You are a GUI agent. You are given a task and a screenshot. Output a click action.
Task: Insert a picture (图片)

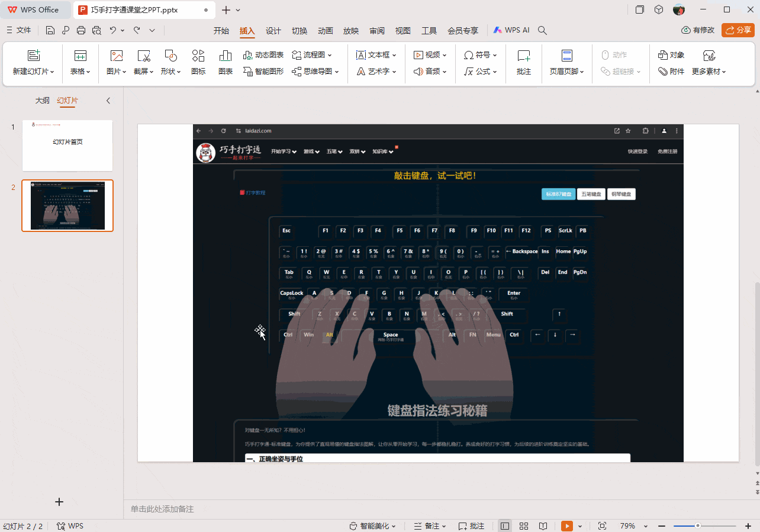pyautogui.click(x=117, y=63)
